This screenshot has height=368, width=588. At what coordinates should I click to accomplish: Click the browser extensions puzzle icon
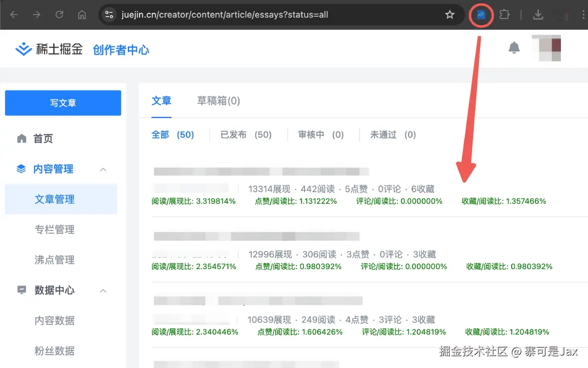pyautogui.click(x=504, y=14)
